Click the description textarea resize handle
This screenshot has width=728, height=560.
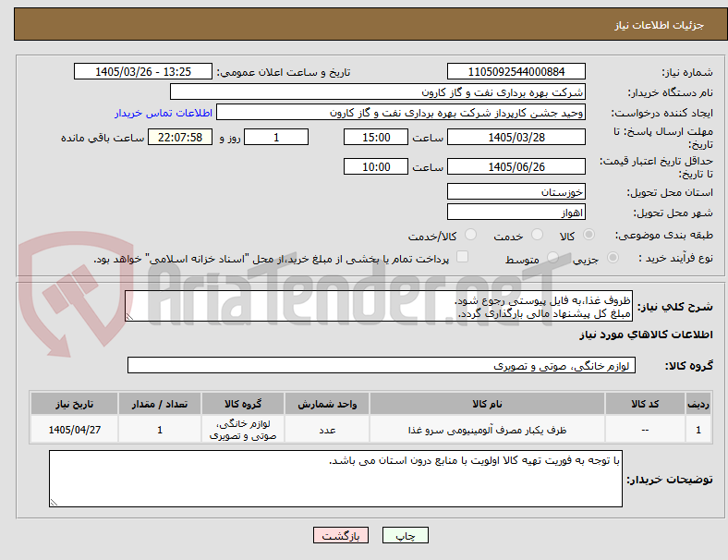pos(129,317)
